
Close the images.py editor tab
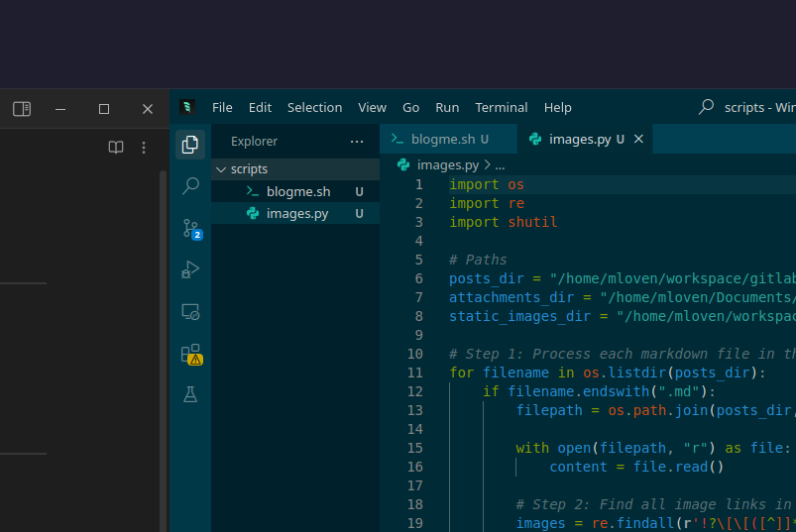click(x=639, y=140)
